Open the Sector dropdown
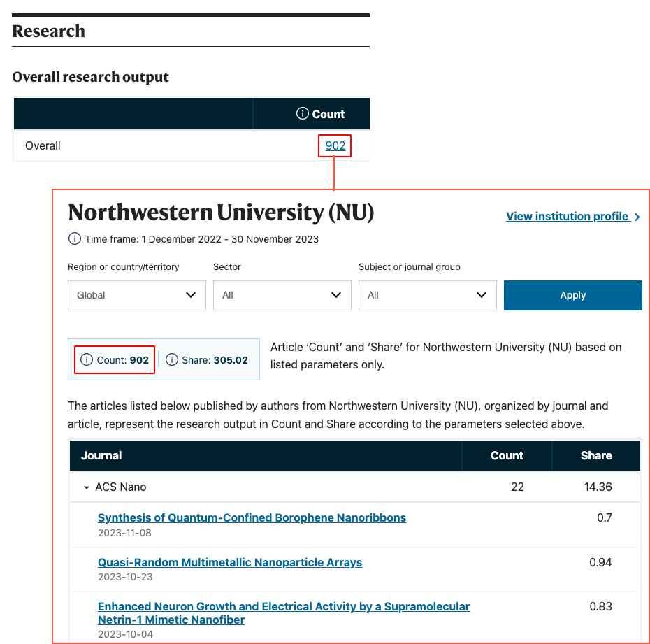Viewport: 650px width, 644px height. pos(282,295)
